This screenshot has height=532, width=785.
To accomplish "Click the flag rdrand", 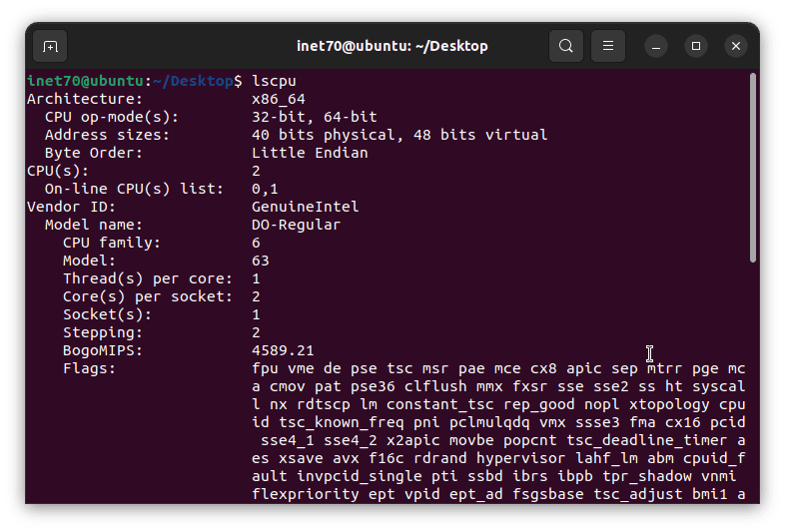I will (439, 458).
